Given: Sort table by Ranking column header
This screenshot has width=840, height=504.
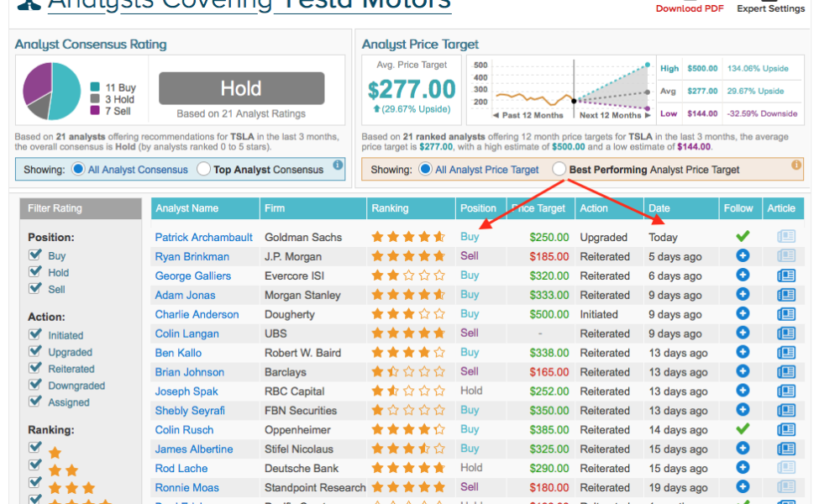Looking at the screenshot, I should point(390,208).
